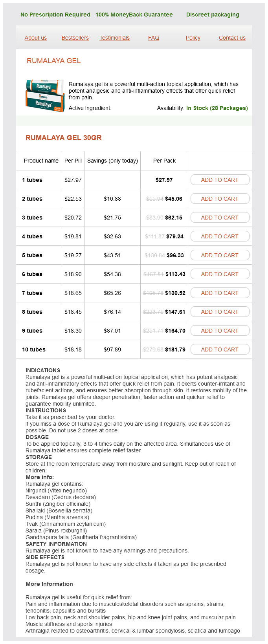The width and height of the screenshot is (268, 644).
Task: Click the In Stock availability text
Action: tap(217, 108)
